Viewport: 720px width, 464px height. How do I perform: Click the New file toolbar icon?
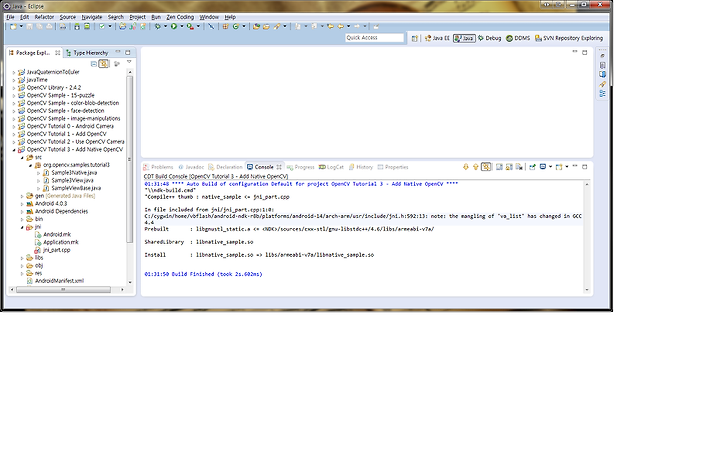(13, 27)
